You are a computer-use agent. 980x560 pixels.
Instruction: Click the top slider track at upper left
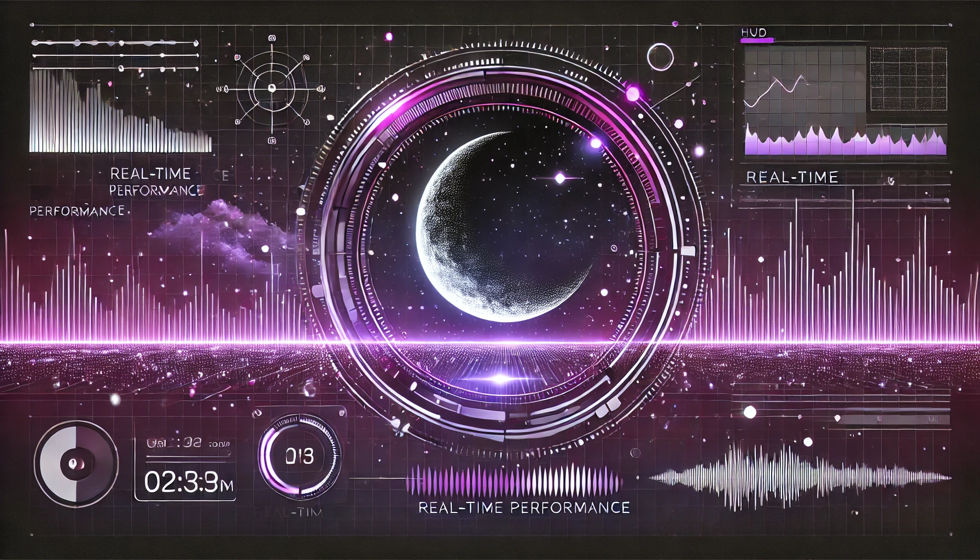click(115, 43)
